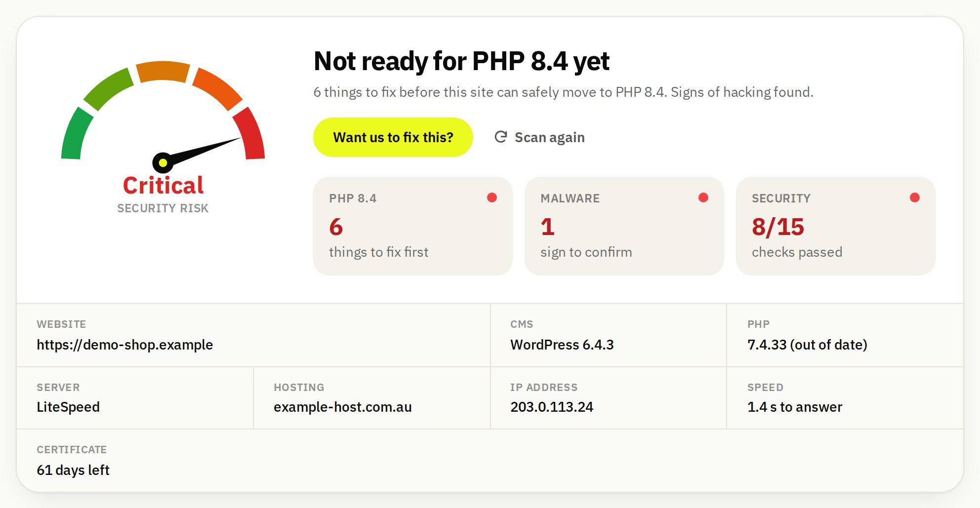Click the dark green segment of the risk gauge

click(76, 134)
